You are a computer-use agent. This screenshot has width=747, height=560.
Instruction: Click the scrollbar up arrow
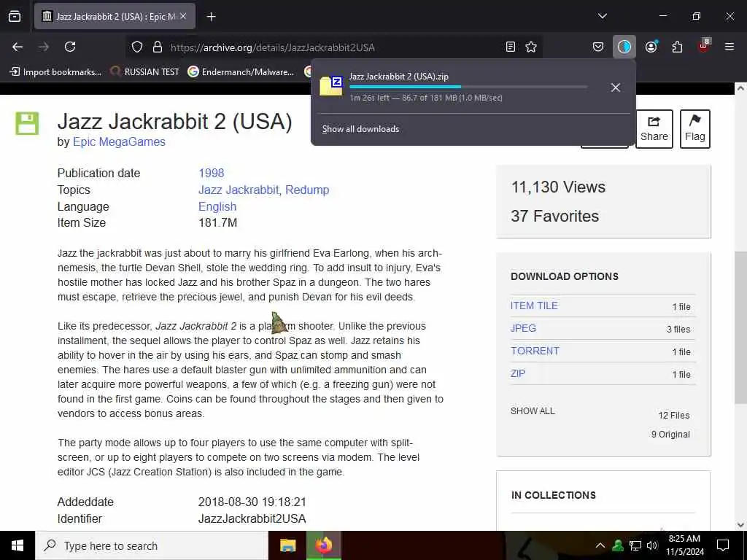pyautogui.click(x=740, y=88)
